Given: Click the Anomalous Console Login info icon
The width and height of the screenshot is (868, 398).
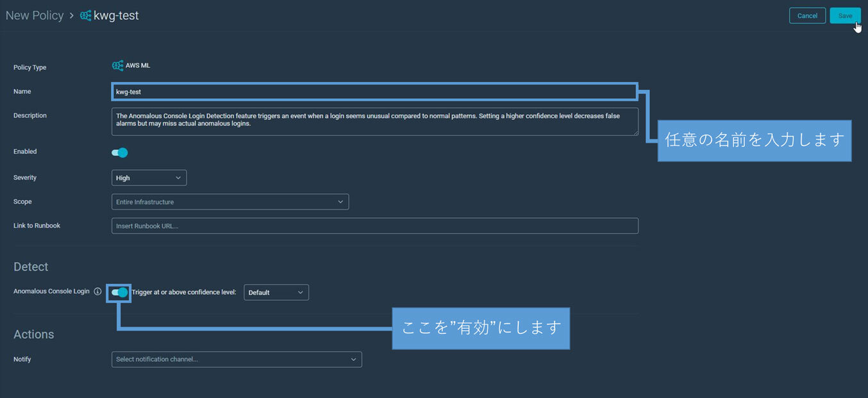Looking at the screenshot, I should 97,292.
